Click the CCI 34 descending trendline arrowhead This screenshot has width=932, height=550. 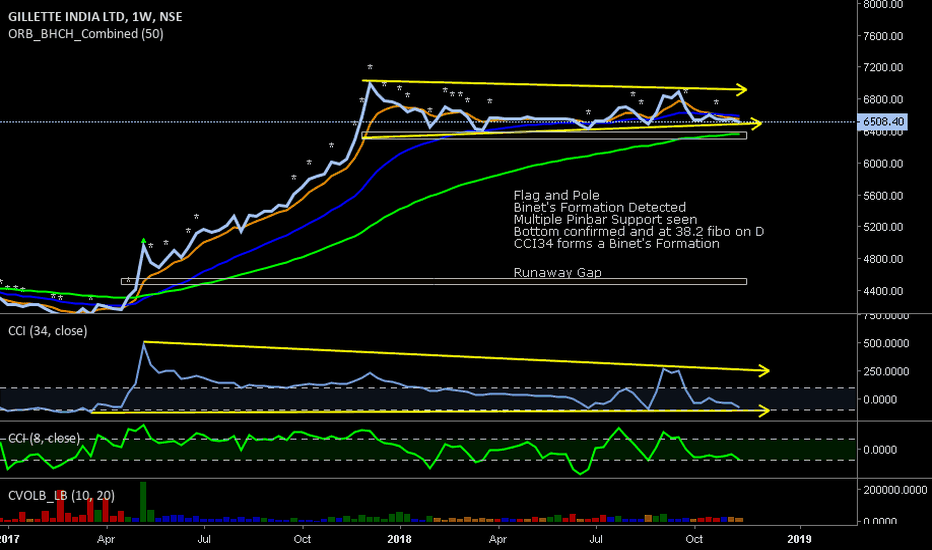pyautogui.click(x=764, y=371)
